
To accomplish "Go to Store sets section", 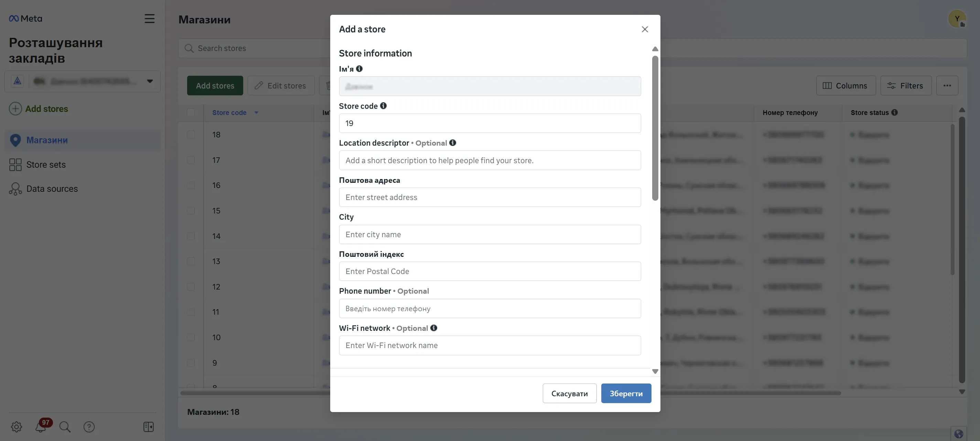I will pyautogui.click(x=46, y=165).
